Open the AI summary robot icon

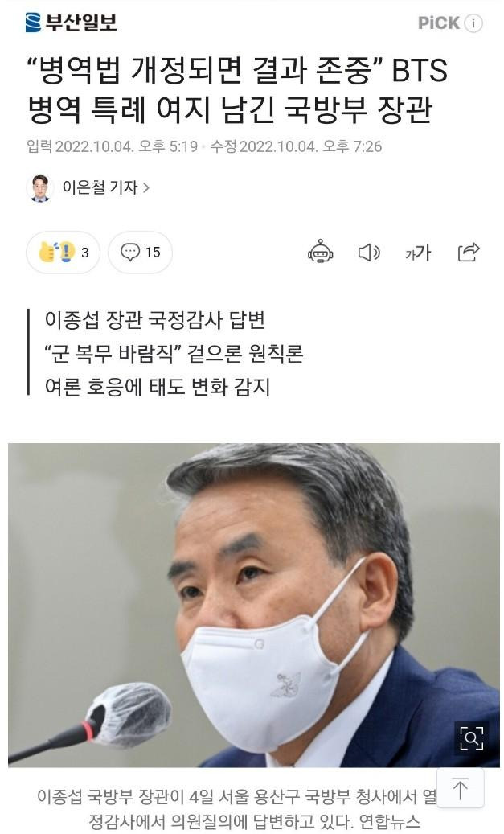(x=321, y=252)
